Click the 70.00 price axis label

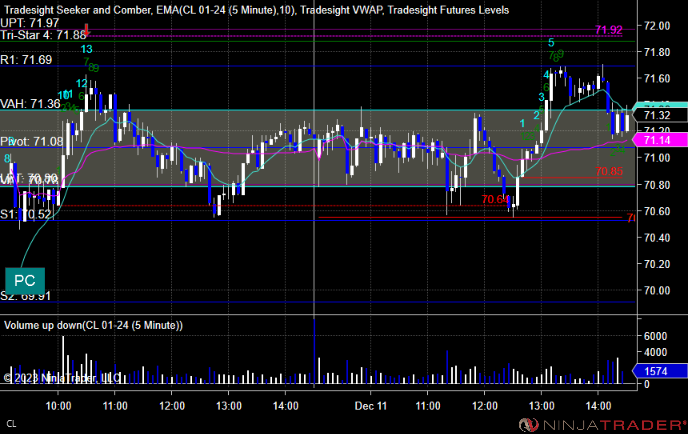click(x=657, y=291)
